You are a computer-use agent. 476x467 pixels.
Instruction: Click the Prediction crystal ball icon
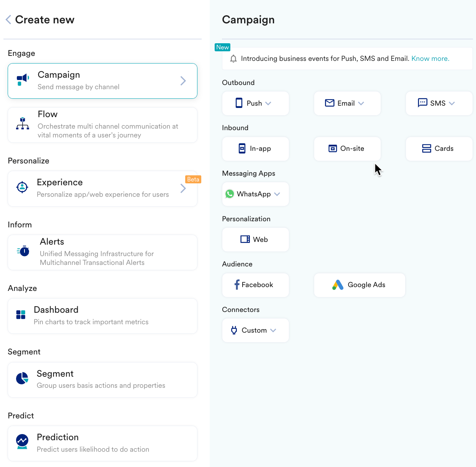pyautogui.click(x=22, y=442)
